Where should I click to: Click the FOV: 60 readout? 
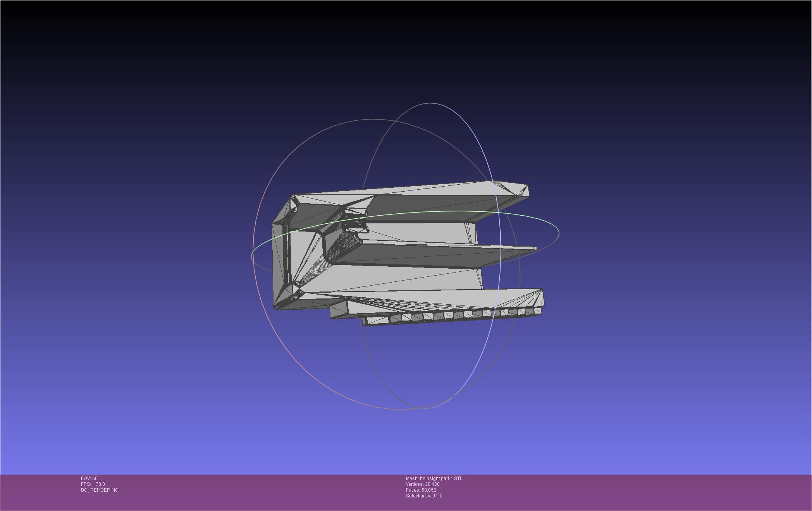tap(89, 478)
